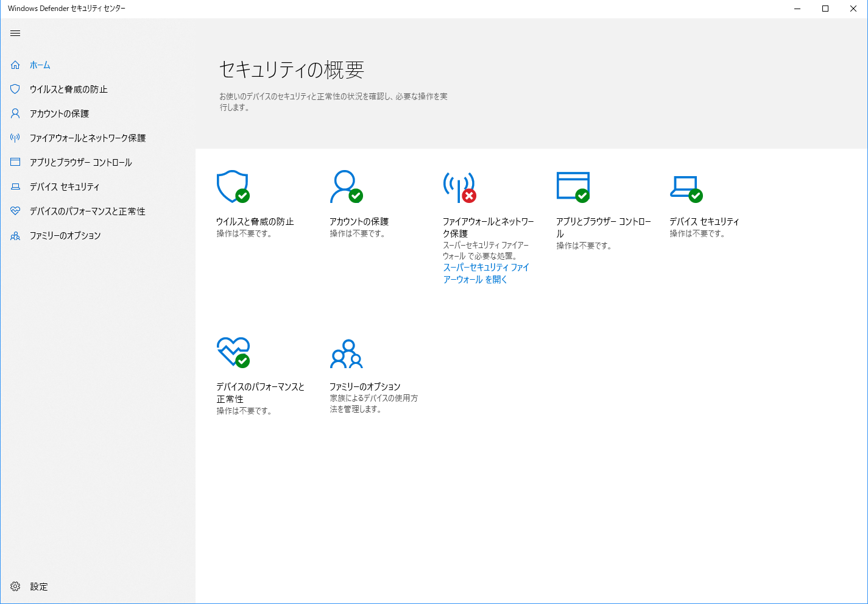Click the laptop device security sidebar icon
Image resolution: width=868 pixels, height=604 pixels.
(15, 187)
